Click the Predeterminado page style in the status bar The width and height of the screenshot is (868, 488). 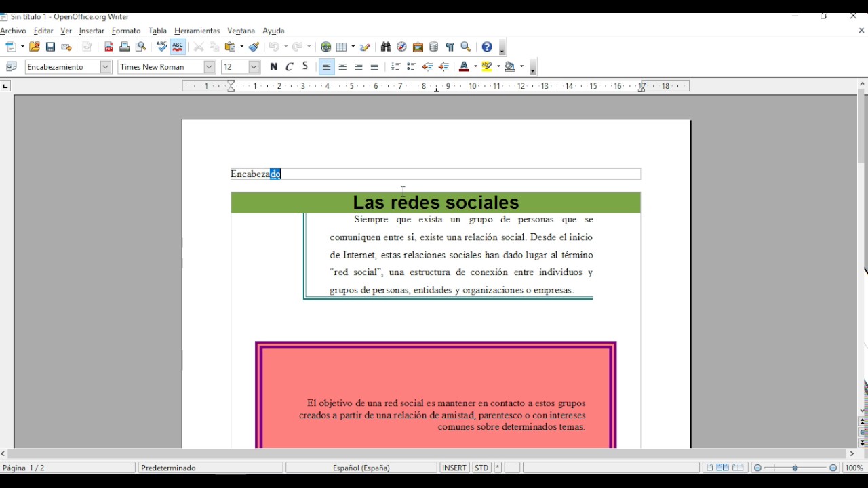pos(210,468)
